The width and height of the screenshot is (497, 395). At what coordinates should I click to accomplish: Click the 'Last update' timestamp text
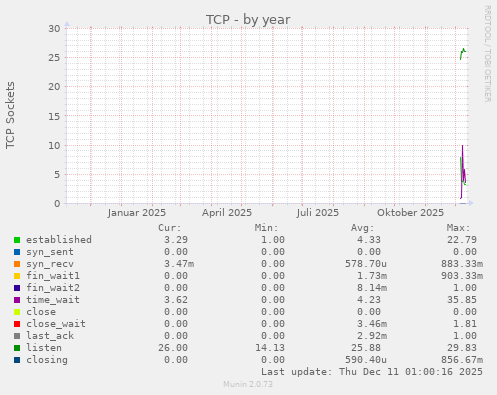point(372,372)
